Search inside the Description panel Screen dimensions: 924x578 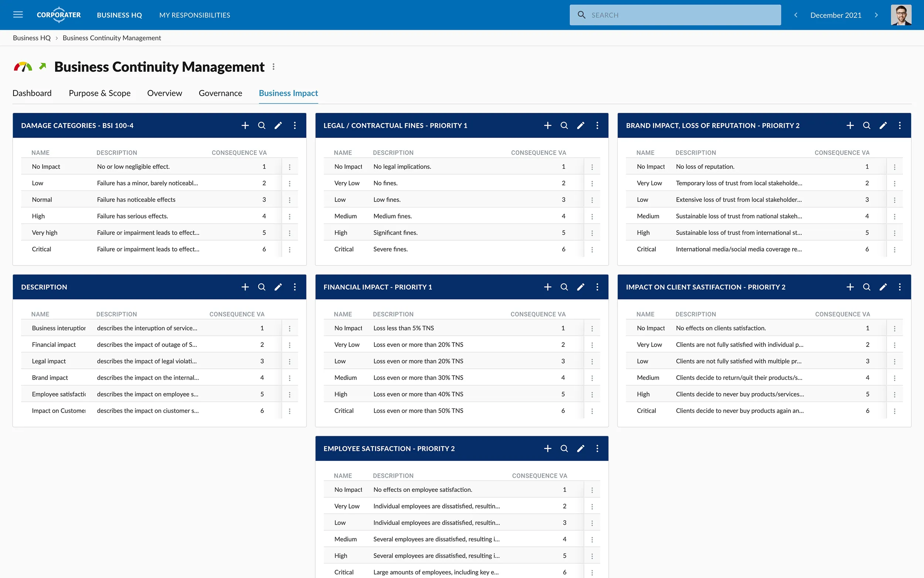[261, 287]
